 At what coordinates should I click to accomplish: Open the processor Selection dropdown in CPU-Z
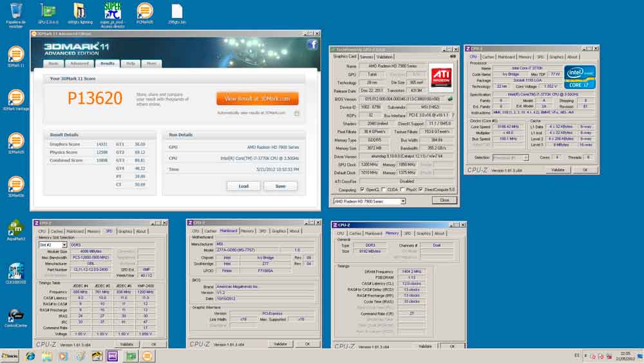click(x=510, y=157)
